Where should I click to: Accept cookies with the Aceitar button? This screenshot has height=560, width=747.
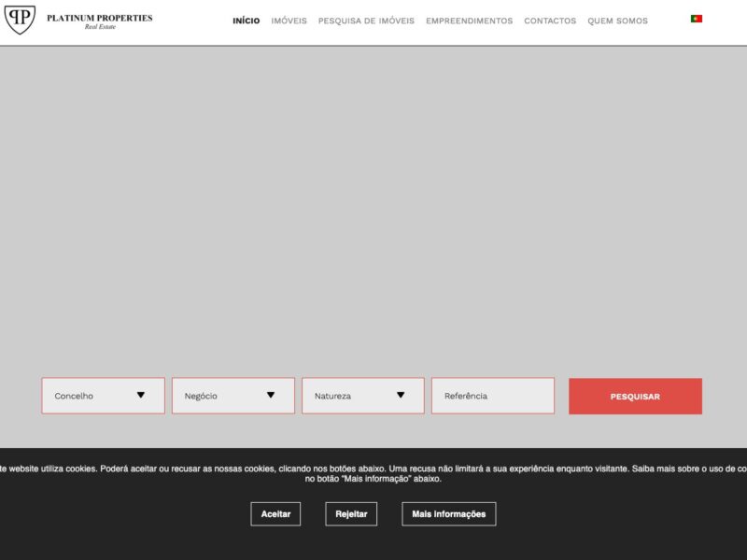click(x=275, y=514)
